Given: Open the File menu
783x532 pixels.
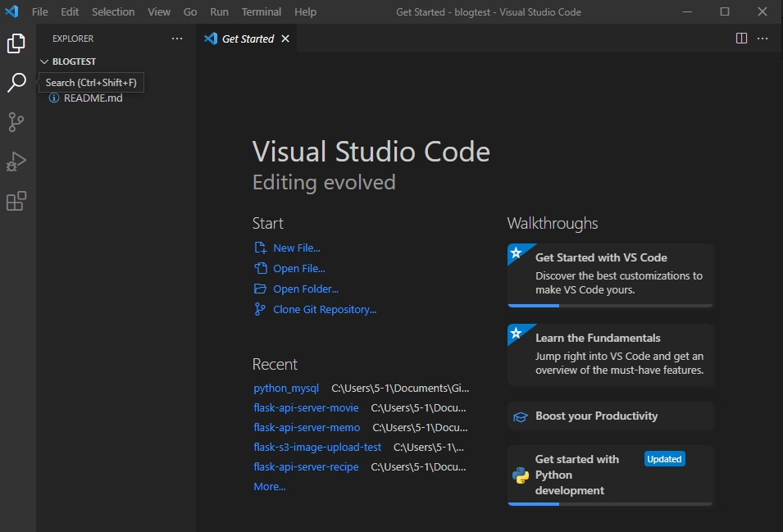Looking at the screenshot, I should [x=40, y=11].
